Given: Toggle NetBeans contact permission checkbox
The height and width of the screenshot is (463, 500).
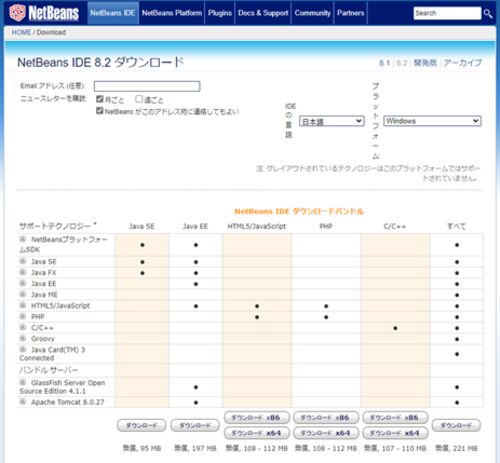Looking at the screenshot, I should pos(100,111).
